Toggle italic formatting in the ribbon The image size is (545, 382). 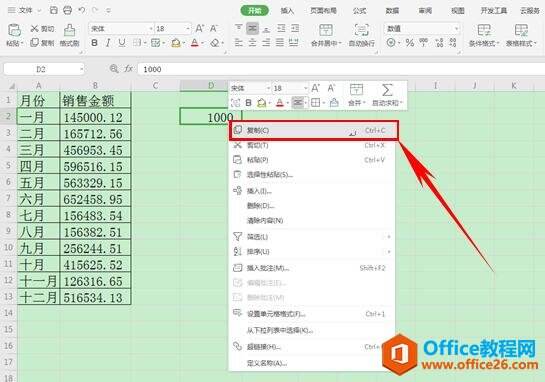tap(108, 43)
